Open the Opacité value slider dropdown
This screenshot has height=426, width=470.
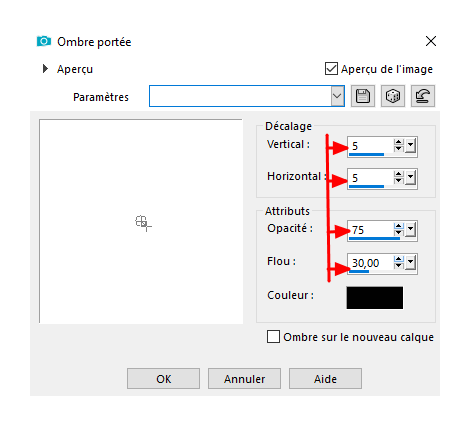pyautogui.click(x=410, y=230)
